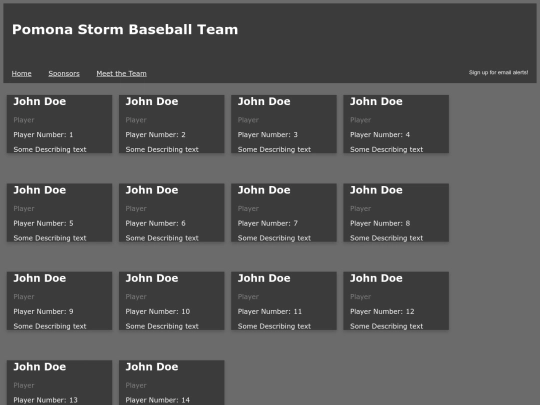540x405 pixels.
Task: Open the Meet the Team link
Action: pyautogui.click(x=121, y=73)
